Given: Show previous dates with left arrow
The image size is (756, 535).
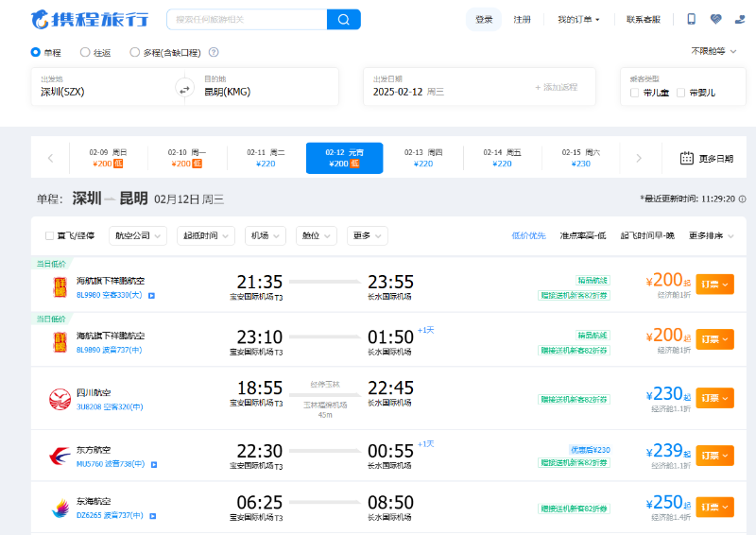Looking at the screenshot, I should click(x=50, y=158).
